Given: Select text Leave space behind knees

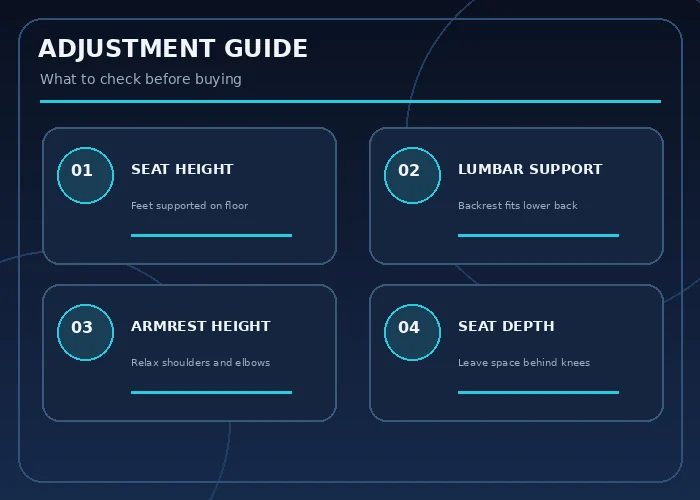Looking at the screenshot, I should click(x=524, y=362).
